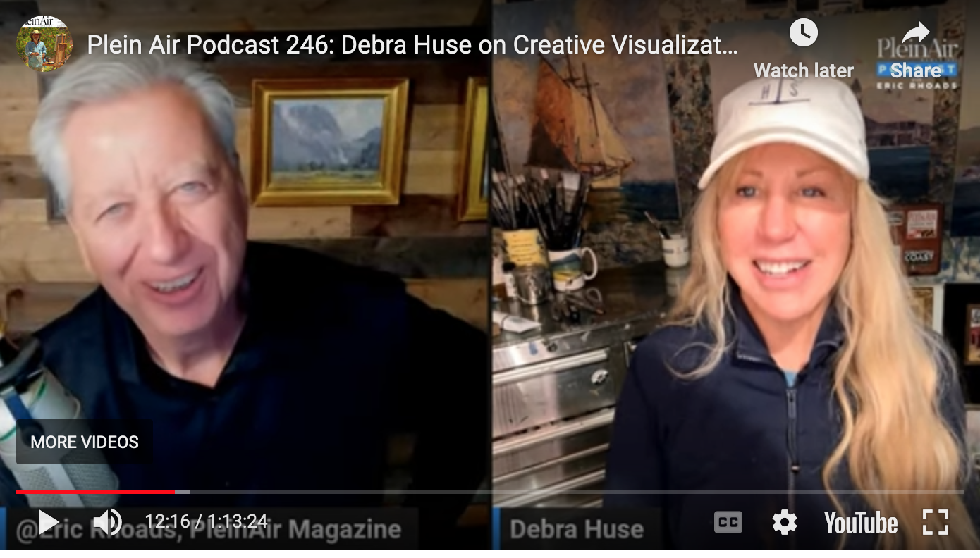Open MORE VIDEOS overlay

click(x=84, y=442)
